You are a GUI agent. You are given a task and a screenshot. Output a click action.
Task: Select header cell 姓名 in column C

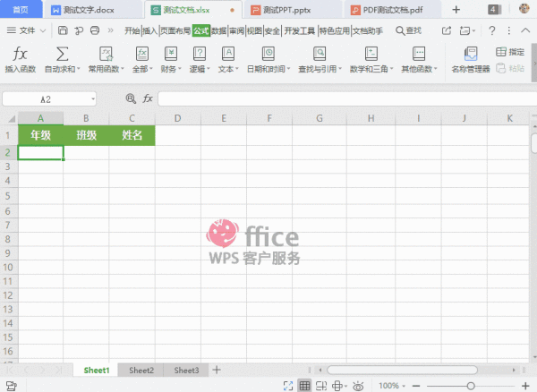coord(132,135)
